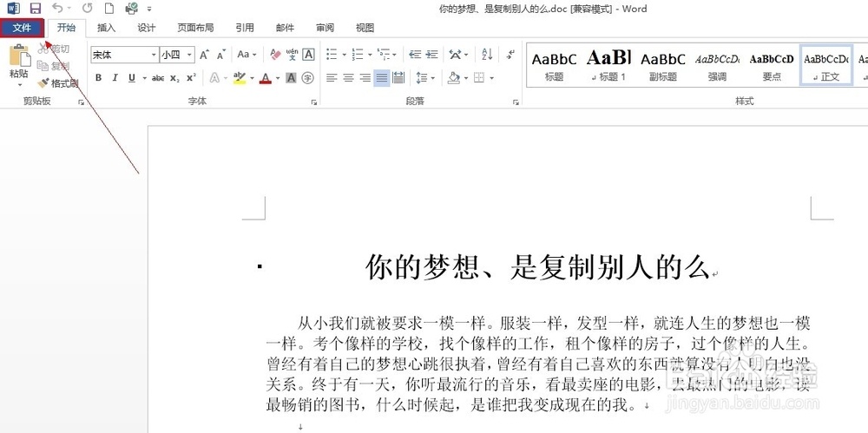Apply a character border
868x433 pixels.
[x=308, y=55]
